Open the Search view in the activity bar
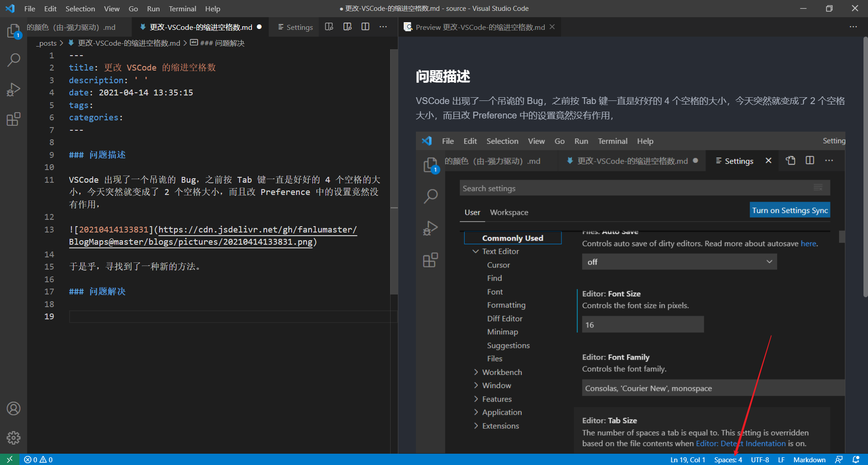 click(x=14, y=60)
